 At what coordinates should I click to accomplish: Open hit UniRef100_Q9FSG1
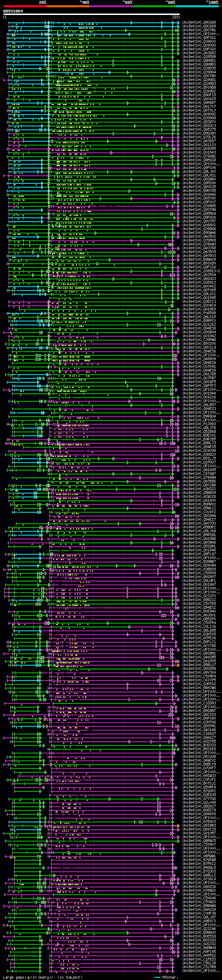199,38
